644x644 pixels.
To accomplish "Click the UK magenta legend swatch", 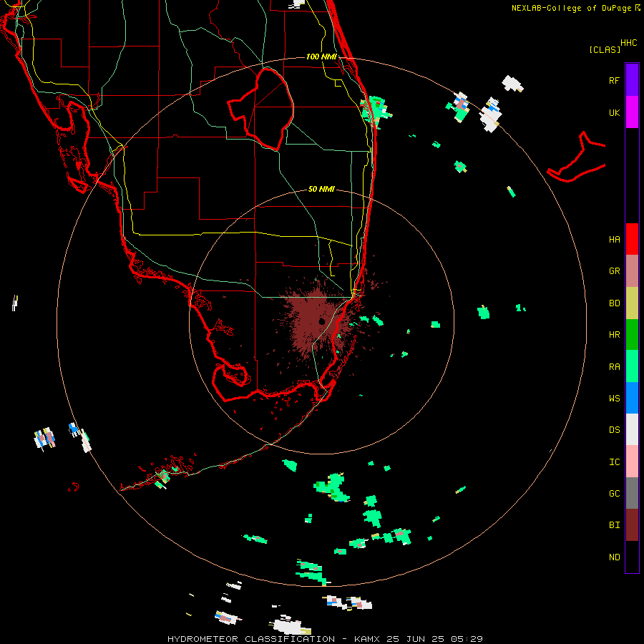I will coord(632,112).
